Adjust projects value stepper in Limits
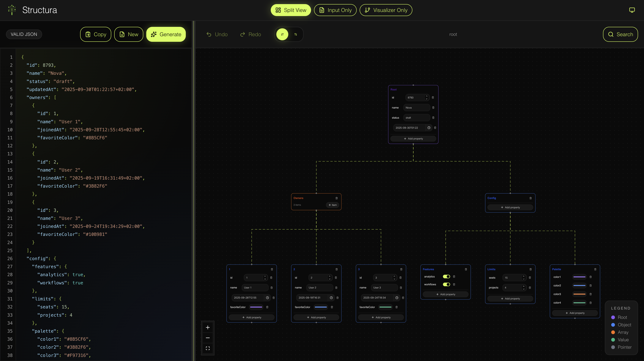This screenshot has width=644, height=361. [523, 288]
